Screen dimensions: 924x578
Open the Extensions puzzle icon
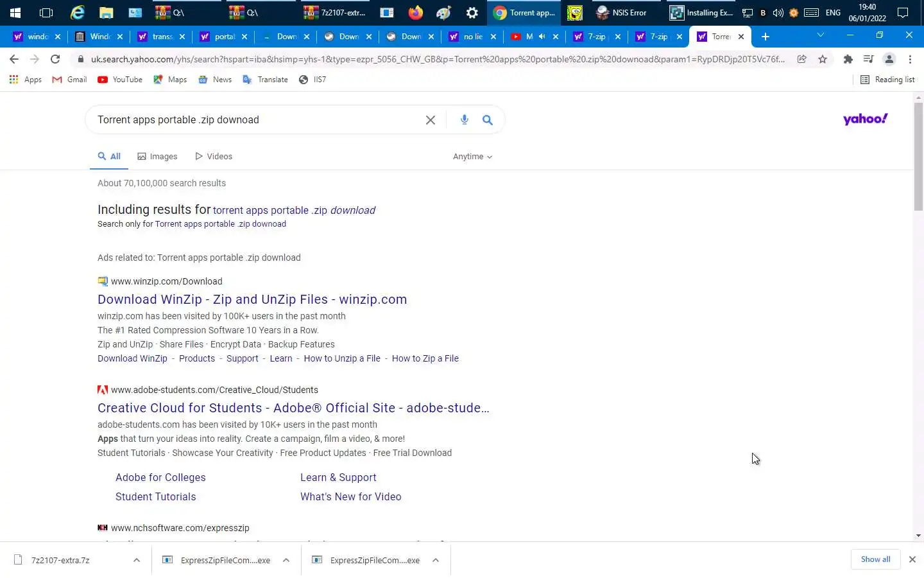848,59
